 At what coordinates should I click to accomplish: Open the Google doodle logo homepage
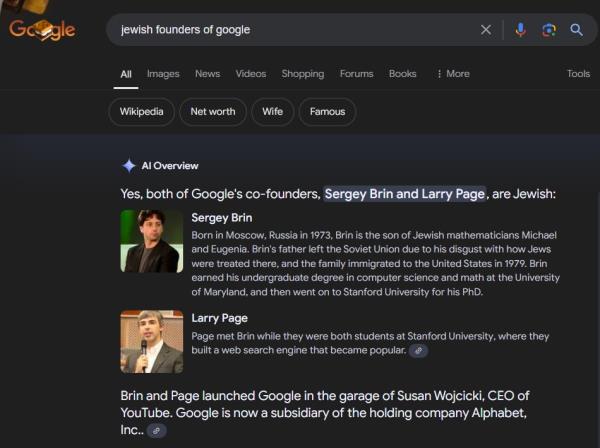(x=42, y=29)
